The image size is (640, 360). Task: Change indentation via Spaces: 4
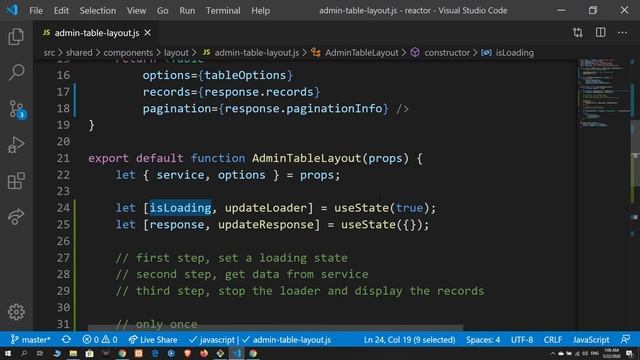pos(483,340)
